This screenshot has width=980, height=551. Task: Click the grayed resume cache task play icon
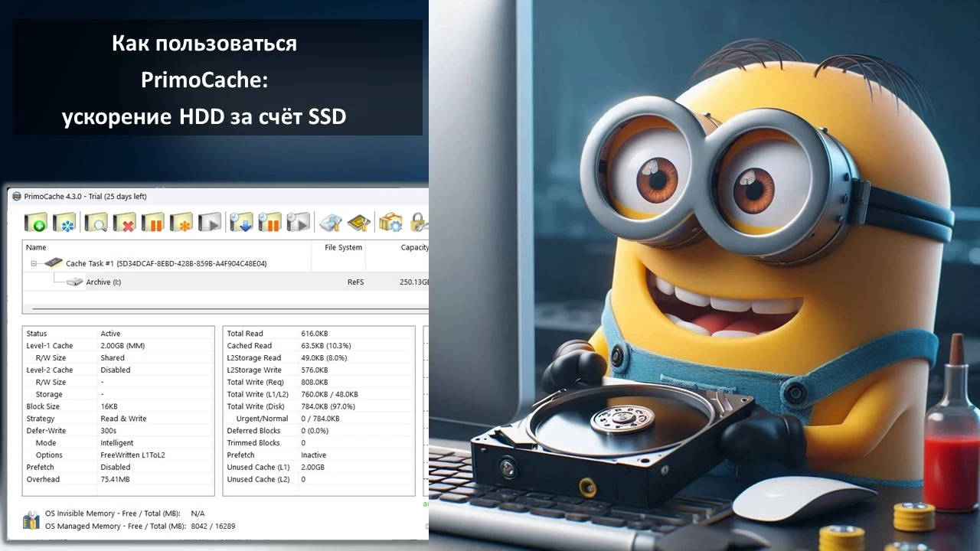[x=210, y=223]
